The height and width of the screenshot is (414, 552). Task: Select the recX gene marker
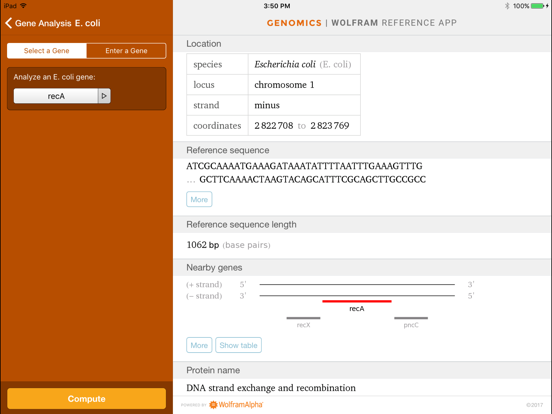(x=303, y=318)
